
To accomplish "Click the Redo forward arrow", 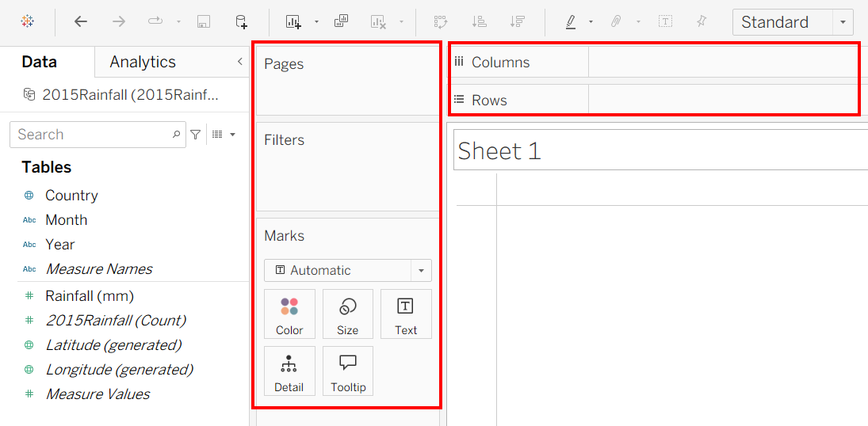I will 118,22.
